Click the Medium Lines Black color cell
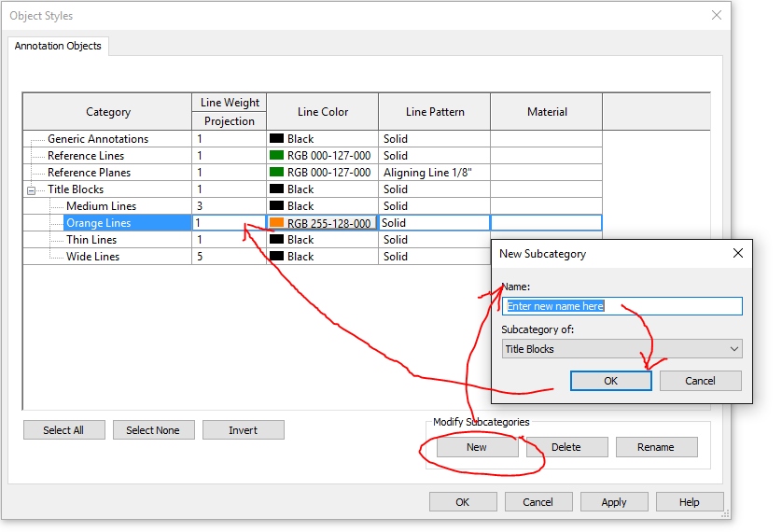The height and width of the screenshot is (532, 782). point(322,206)
